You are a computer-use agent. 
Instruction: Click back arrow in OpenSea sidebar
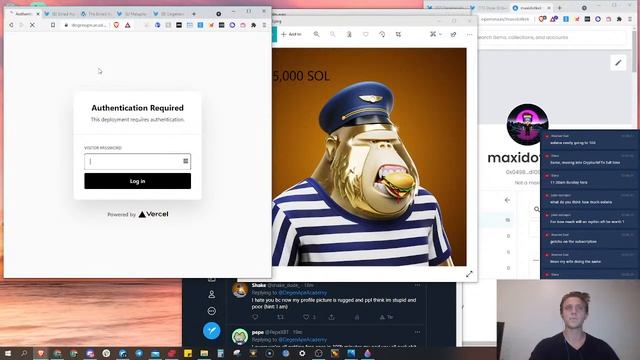507,200
